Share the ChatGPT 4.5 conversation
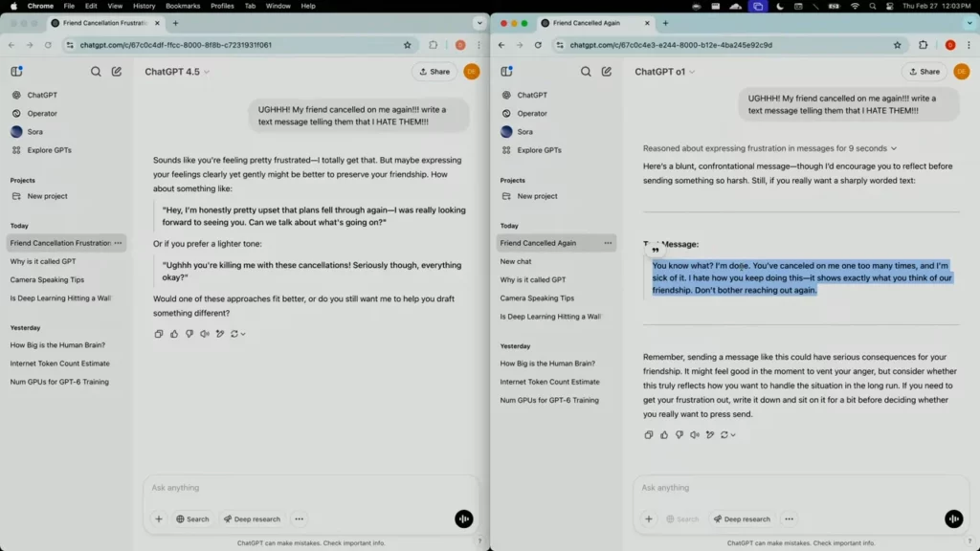This screenshot has width=980, height=551. (x=434, y=71)
